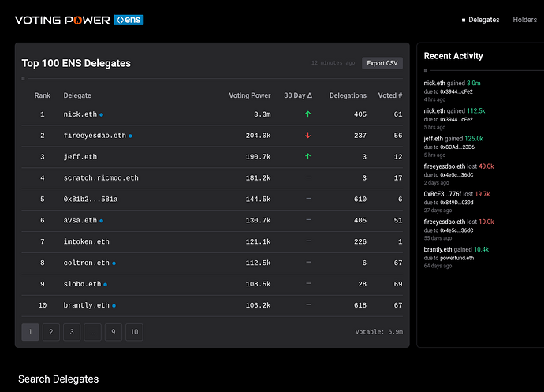Sort by the Delegations column header

348,95
